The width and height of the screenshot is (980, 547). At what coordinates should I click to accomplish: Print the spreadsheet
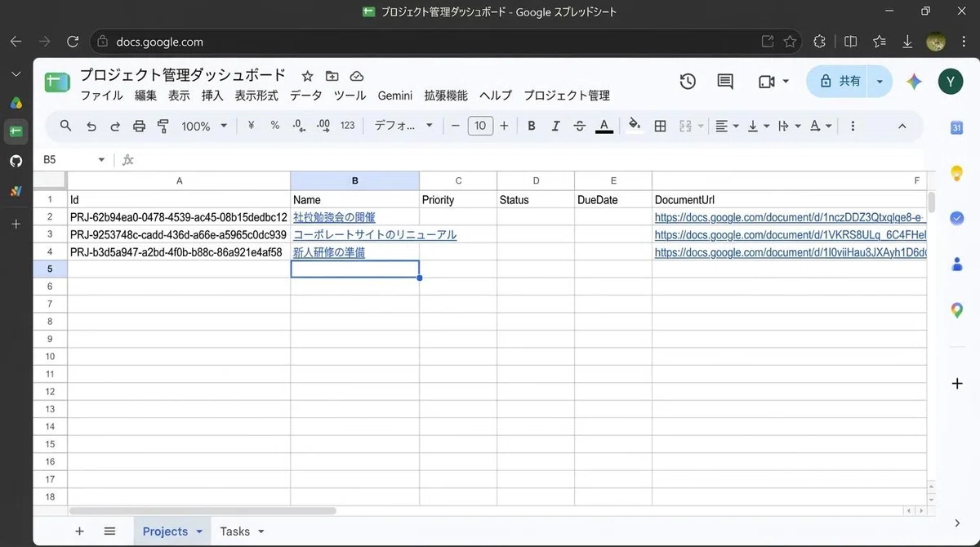click(139, 126)
